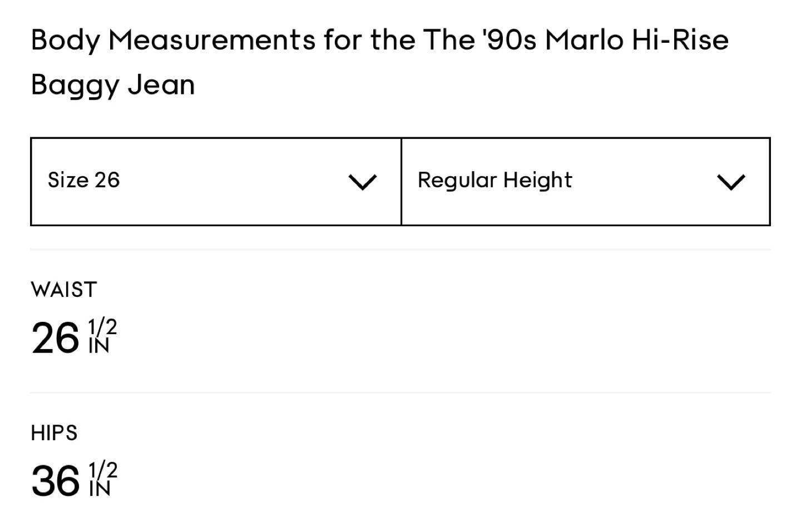Click the IN unit under the hips fraction
The width and height of the screenshot is (801, 532).
(x=100, y=489)
